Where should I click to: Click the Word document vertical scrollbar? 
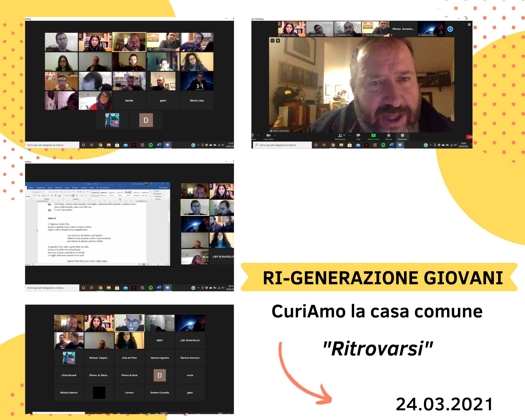coord(169,231)
